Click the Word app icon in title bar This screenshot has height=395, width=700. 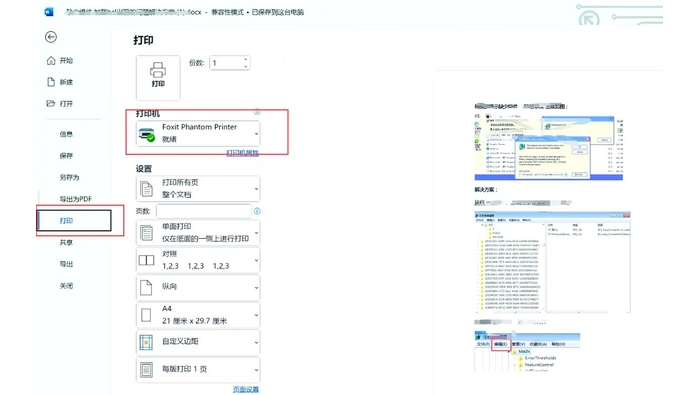click(x=49, y=12)
